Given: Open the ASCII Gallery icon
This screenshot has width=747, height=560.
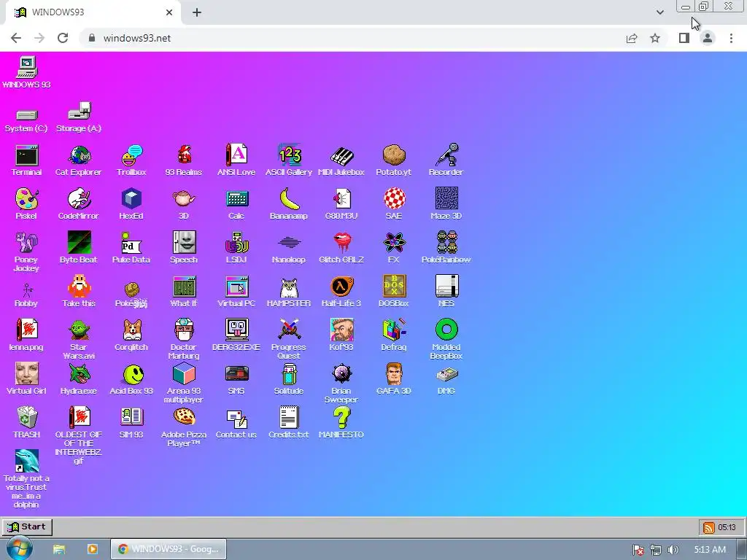Looking at the screenshot, I should pos(289,160).
